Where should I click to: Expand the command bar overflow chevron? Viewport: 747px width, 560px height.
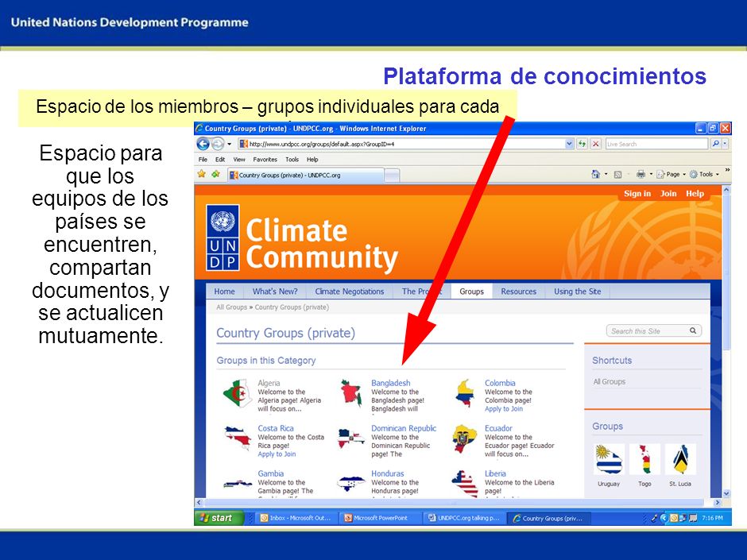click(727, 170)
